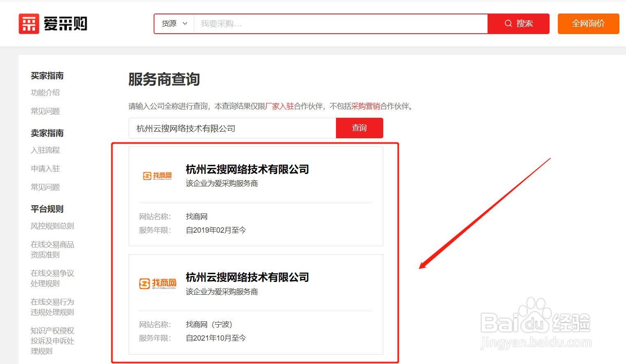Click 平台规则 sidebar heading
Screen dimensions: 626x364
(x=47, y=209)
